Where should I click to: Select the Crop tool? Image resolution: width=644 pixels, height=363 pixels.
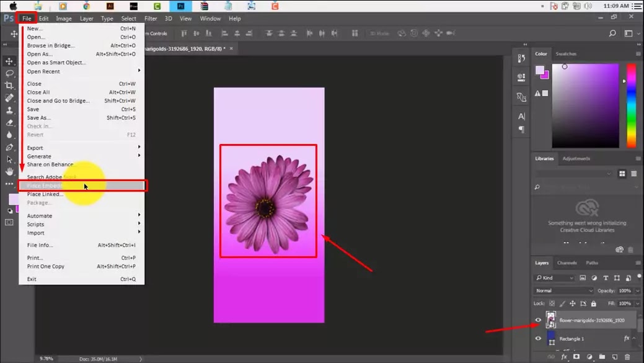pyautogui.click(x=9, y=86)
